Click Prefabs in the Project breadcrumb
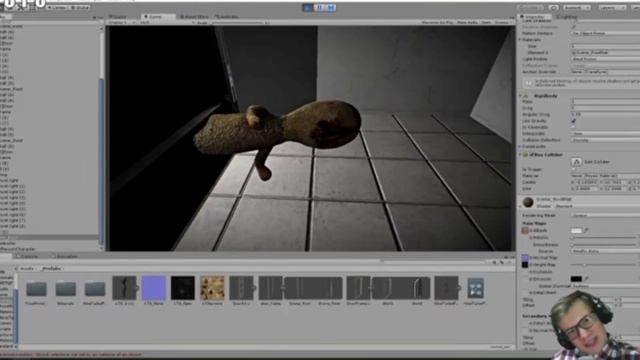The image size is (640, 360). click(x=52, y=269)
